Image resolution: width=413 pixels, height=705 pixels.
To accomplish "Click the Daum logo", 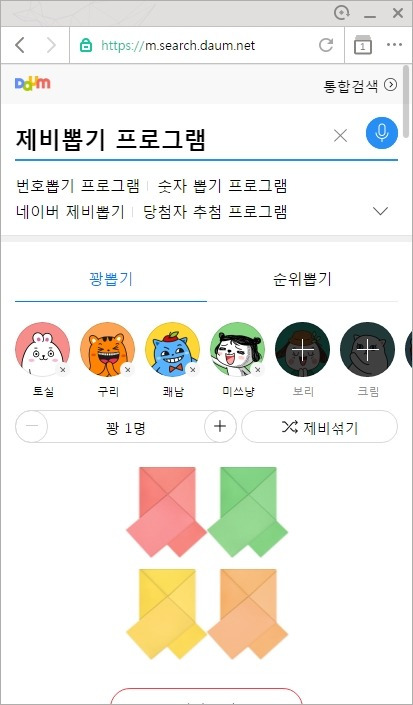I will [32, 84].
